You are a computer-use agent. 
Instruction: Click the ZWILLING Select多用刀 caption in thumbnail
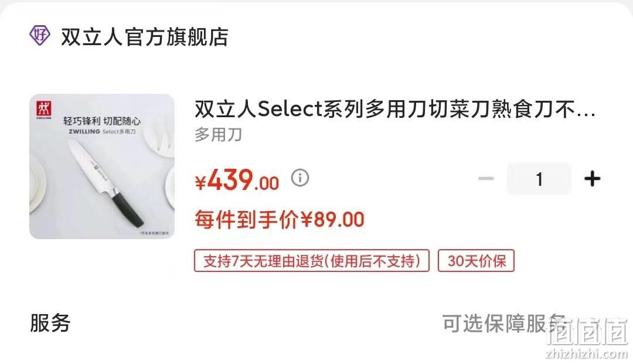click(x=102, y=132)
